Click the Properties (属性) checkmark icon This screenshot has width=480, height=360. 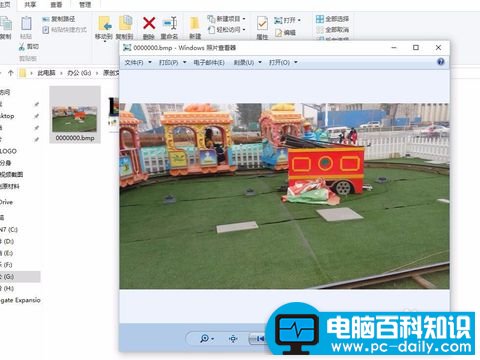click(x=262, y=24)
